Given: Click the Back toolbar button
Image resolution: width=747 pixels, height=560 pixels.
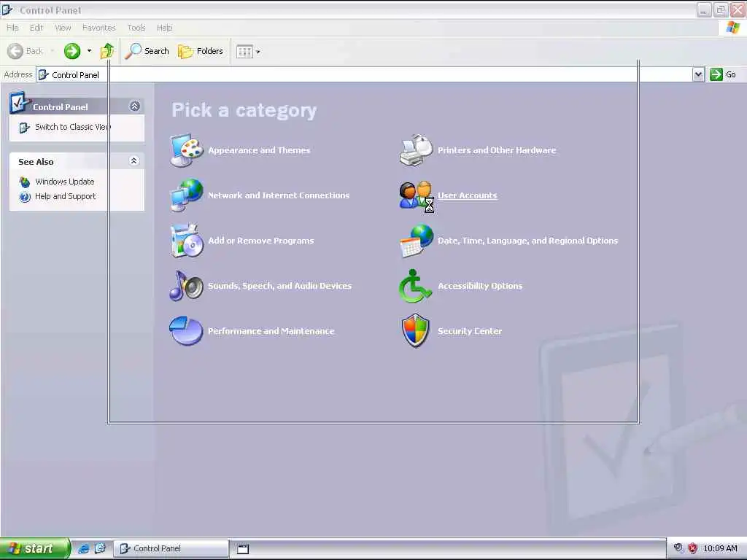Looking at the screenshot, I should coord(26,51).
